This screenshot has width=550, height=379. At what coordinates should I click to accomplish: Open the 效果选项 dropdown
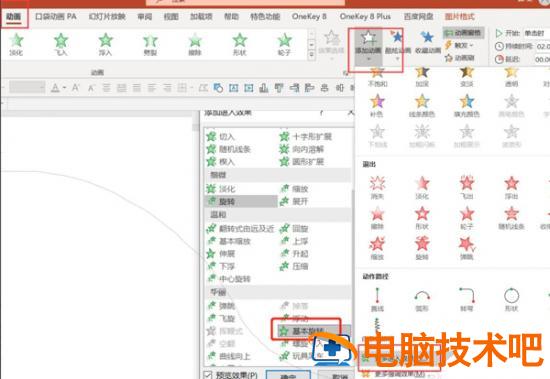(331, 45)
